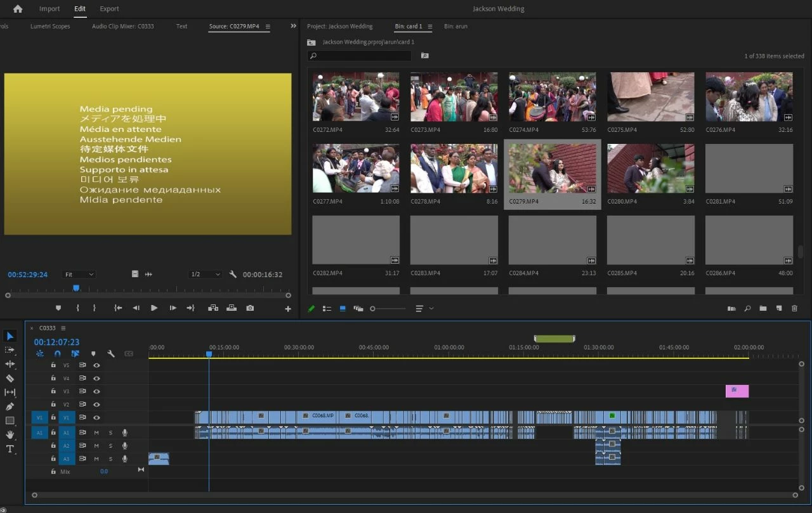Select the Rectangle tool

tap(10, 420)
